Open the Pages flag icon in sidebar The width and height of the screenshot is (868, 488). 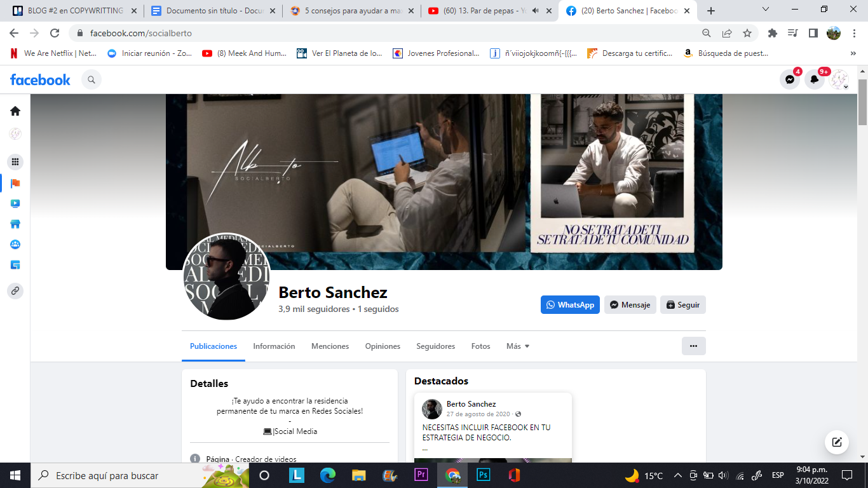tap(15, 183)
